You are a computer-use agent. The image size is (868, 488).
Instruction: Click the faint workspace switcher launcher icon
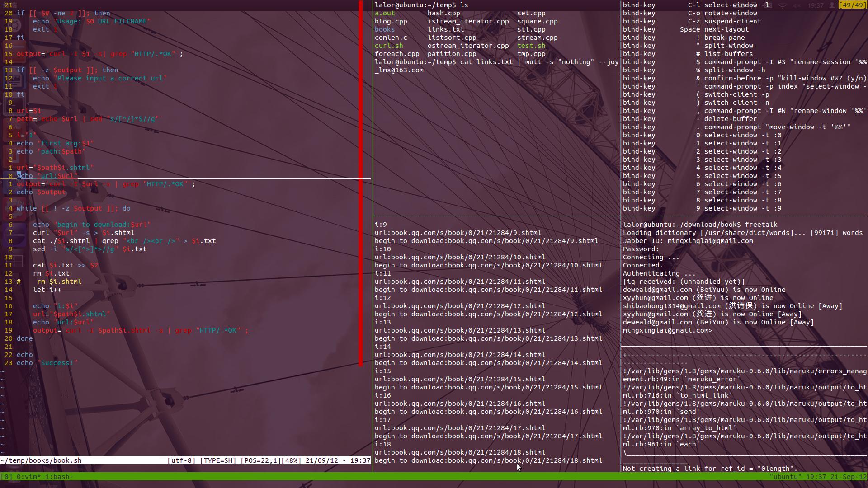coord(14,262)
